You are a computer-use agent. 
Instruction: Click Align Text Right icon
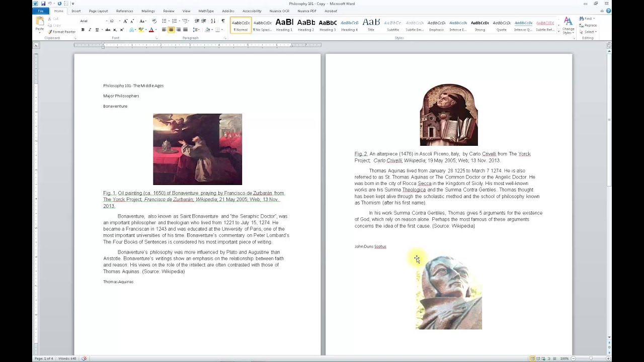pos(178,30)
